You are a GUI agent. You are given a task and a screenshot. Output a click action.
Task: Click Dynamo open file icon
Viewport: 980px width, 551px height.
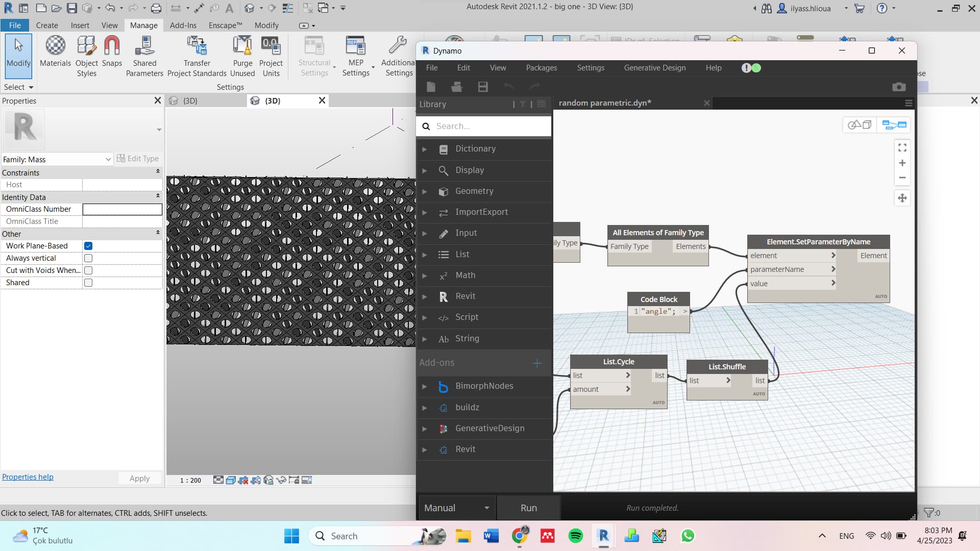click(456, 87)
